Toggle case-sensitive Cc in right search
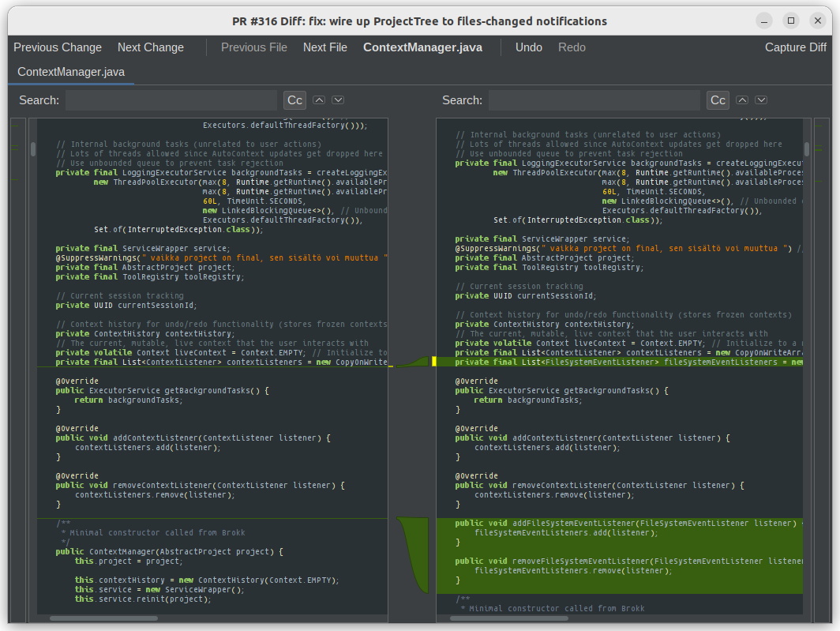The height and width of the screenshot is (631, 840). pos(718,100)
